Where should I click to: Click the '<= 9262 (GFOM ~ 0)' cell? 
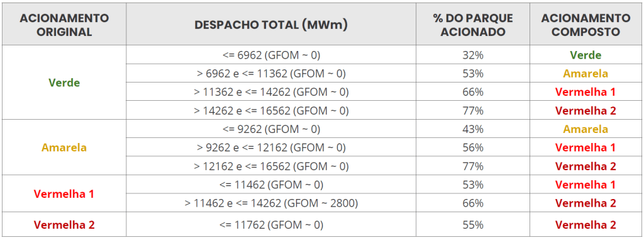coord(271,129)
